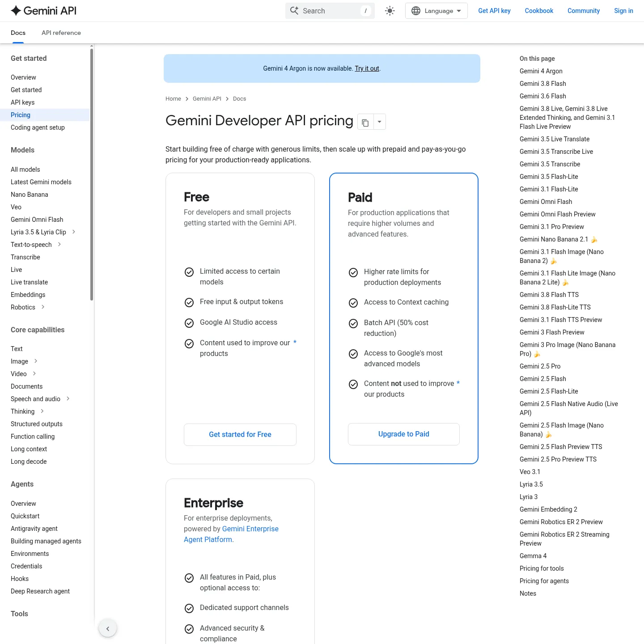
Task: Click the globe icon in Language selector
Action: 416,11
